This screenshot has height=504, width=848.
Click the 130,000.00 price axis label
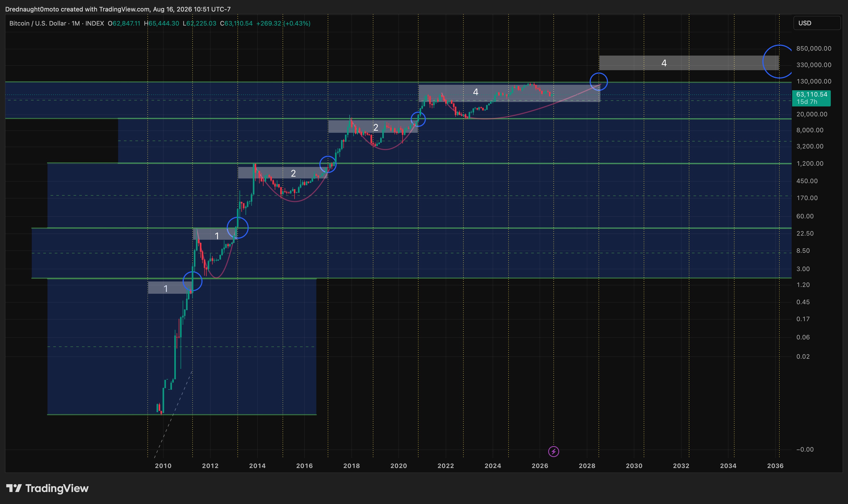[x=814, y=81]
